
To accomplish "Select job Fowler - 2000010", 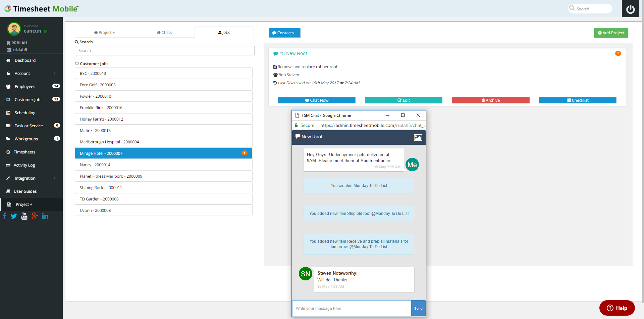I will point(164,96).
